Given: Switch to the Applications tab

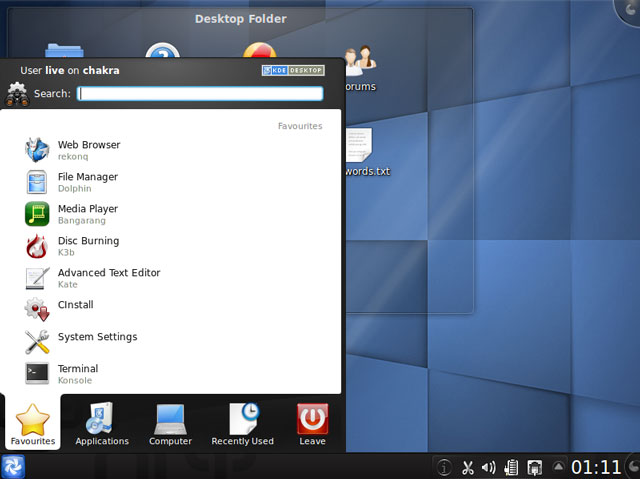Looking at the screenshot, I should (x=102, y=424).
